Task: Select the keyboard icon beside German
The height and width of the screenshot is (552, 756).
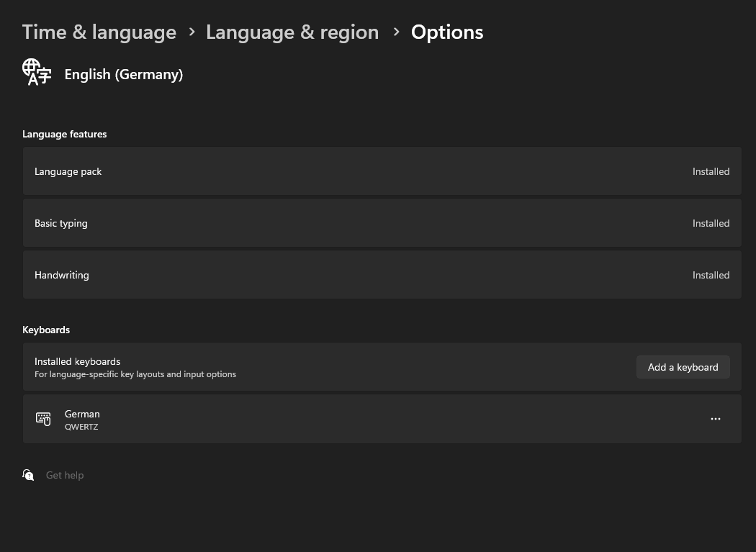Action: tap(43, 419)
